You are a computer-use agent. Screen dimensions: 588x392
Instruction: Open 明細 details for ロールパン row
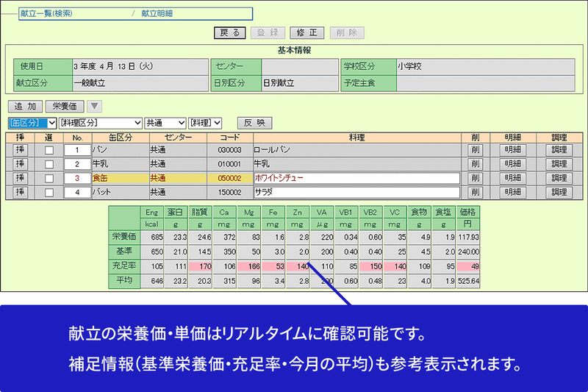(512, 150)
